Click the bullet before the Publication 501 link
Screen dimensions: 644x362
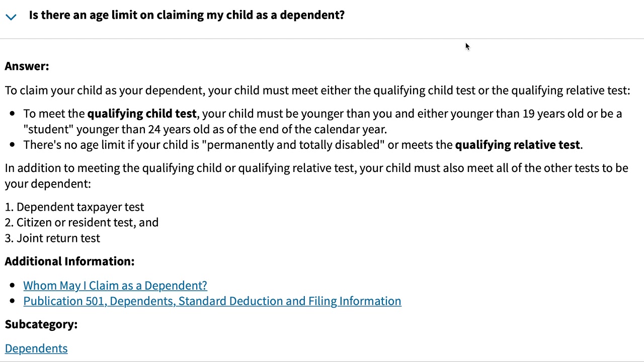(x=13, y=301)
